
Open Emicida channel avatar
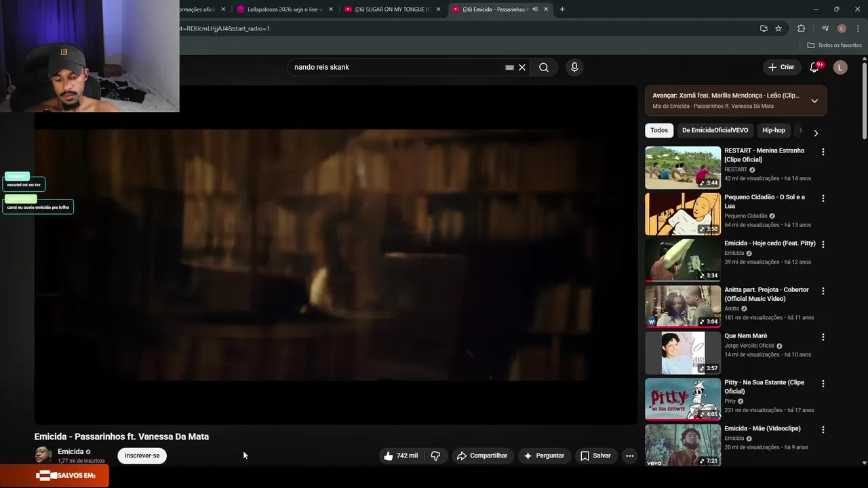coord(43,455)
